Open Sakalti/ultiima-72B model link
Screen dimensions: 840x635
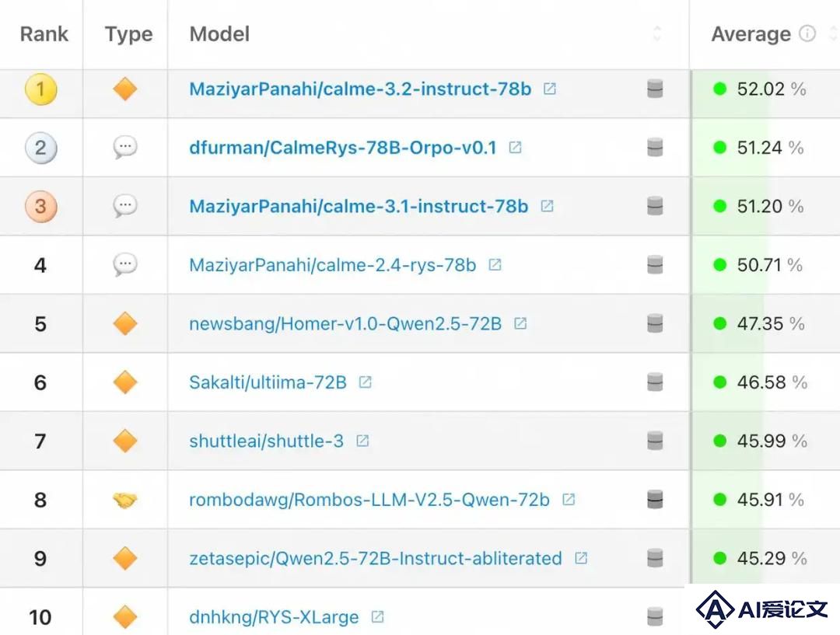268,382
